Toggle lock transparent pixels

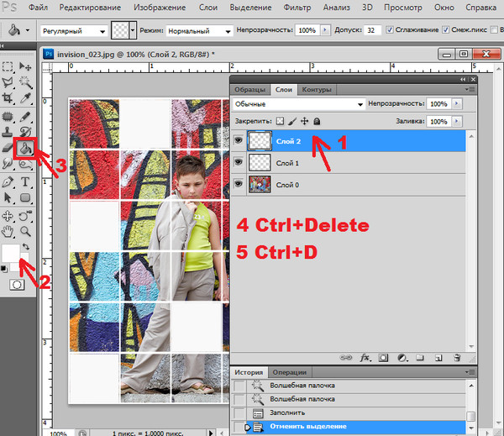pos(281,121)
